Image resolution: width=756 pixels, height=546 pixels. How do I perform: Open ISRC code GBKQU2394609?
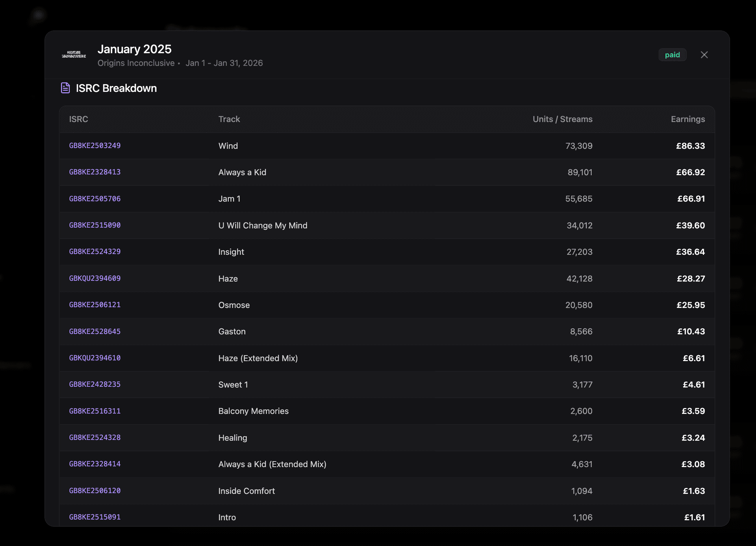(95, 278)
